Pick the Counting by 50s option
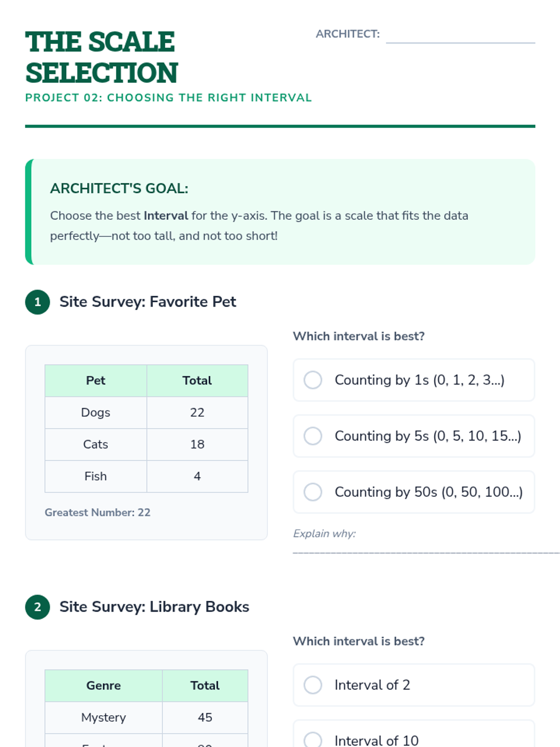Screen dimensions: 560x747 click(x=313, y=492)
